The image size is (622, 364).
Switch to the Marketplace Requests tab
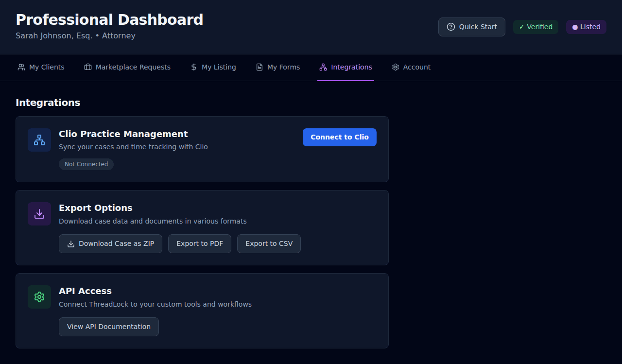pyautogui.click(x=133, y=67)
